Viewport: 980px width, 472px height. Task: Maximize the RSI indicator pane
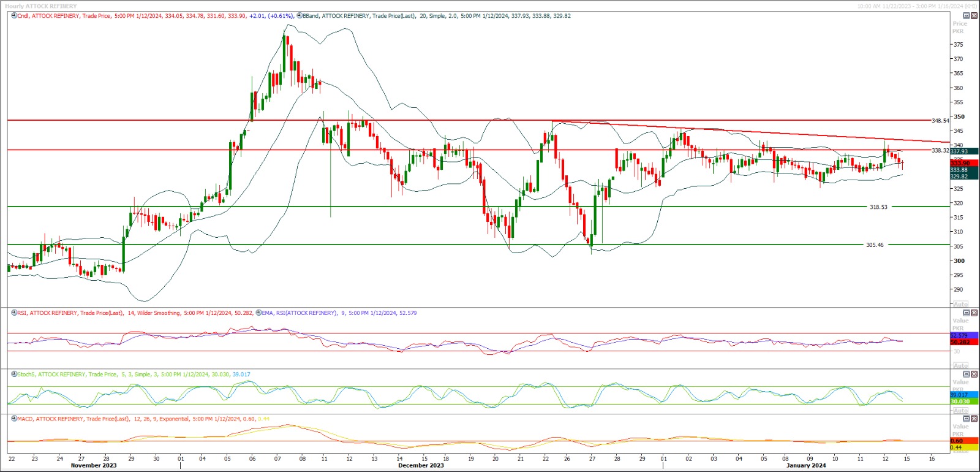click(967, 313)
